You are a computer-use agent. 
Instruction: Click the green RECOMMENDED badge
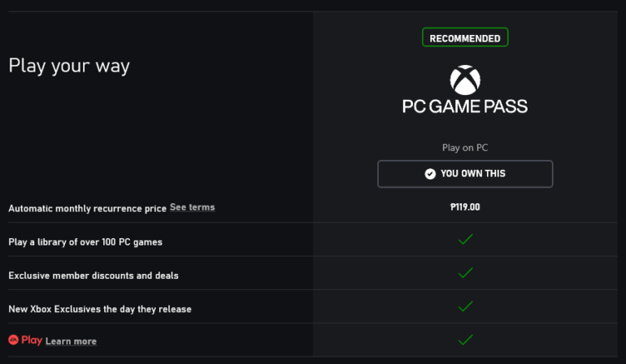(465, 37)
